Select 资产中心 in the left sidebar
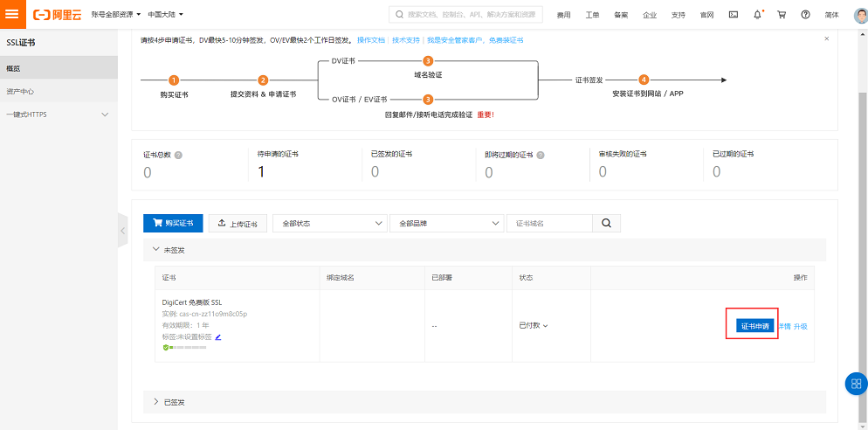This screenshot has width=868, height=430. 20,91
